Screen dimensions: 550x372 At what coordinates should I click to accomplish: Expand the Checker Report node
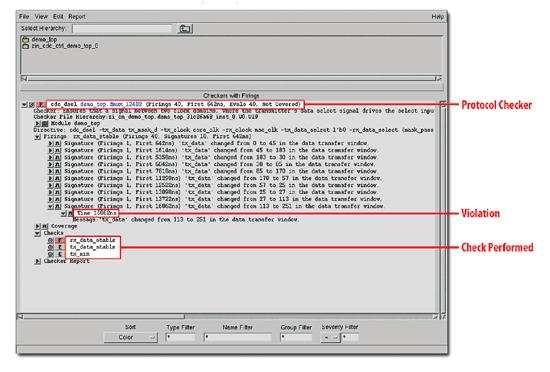pyautogui.click(x=38, y=262)
